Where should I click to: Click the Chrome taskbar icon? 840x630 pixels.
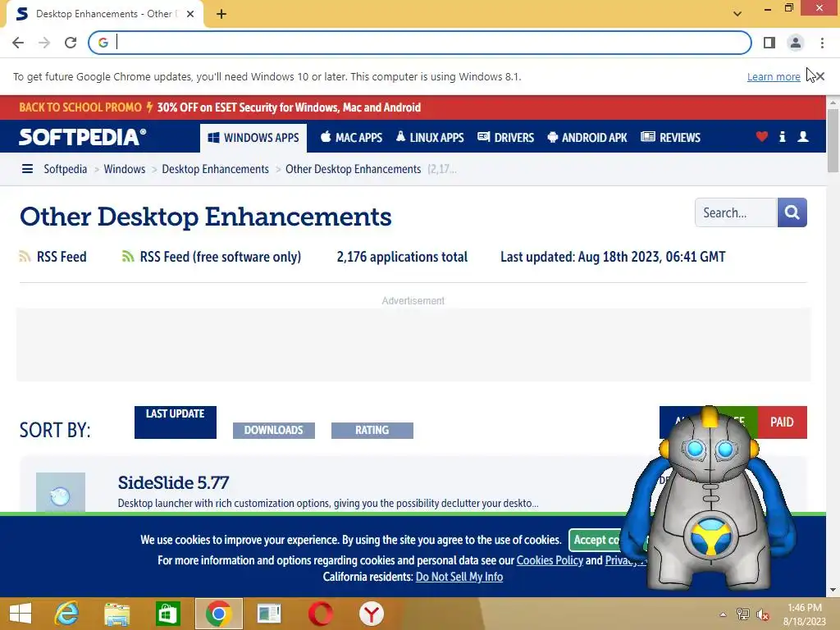click(218, 614)
